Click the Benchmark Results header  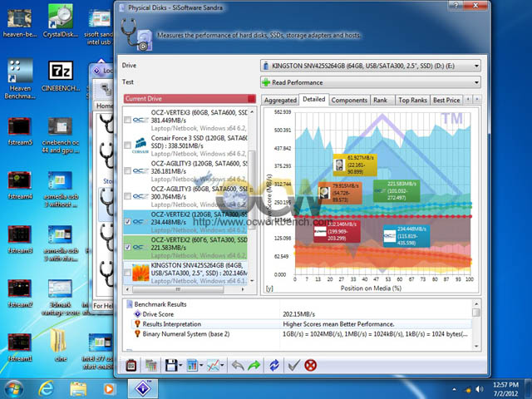(160, 304)
